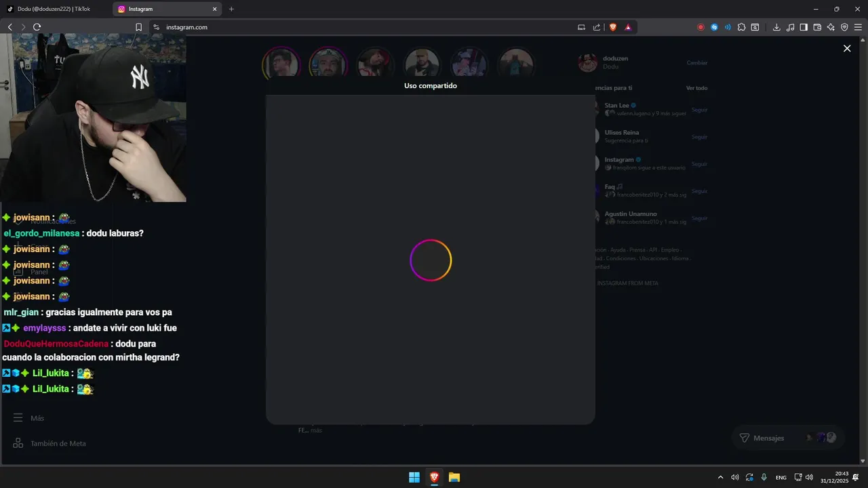868x488 pixels.
Task: Open También de Meta link
Action: [50, 443]
